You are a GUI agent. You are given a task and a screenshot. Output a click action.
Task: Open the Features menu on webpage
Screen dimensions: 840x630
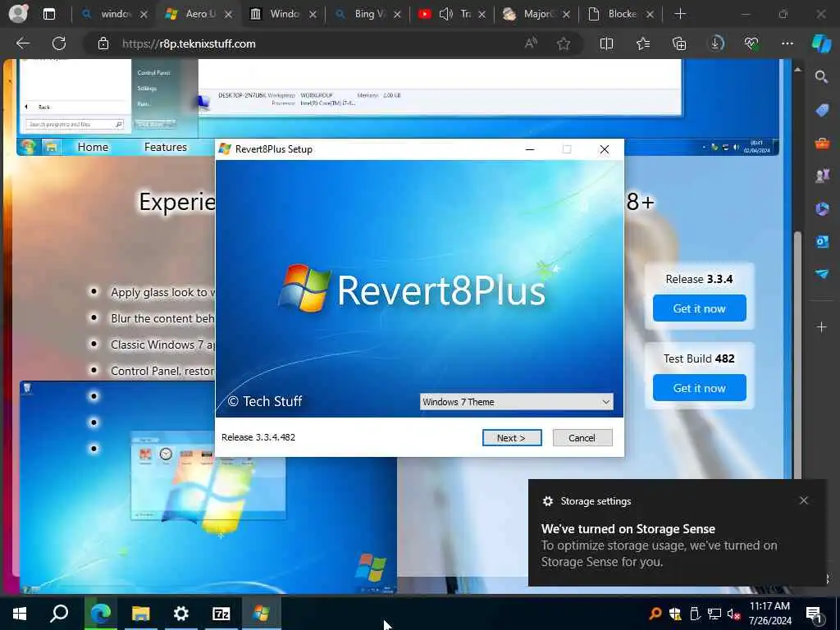(166, 147)
